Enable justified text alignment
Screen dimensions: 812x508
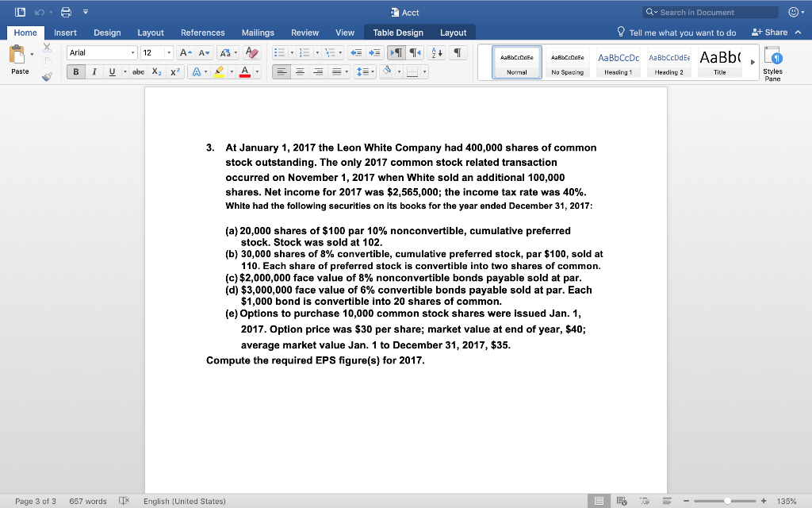337,72
